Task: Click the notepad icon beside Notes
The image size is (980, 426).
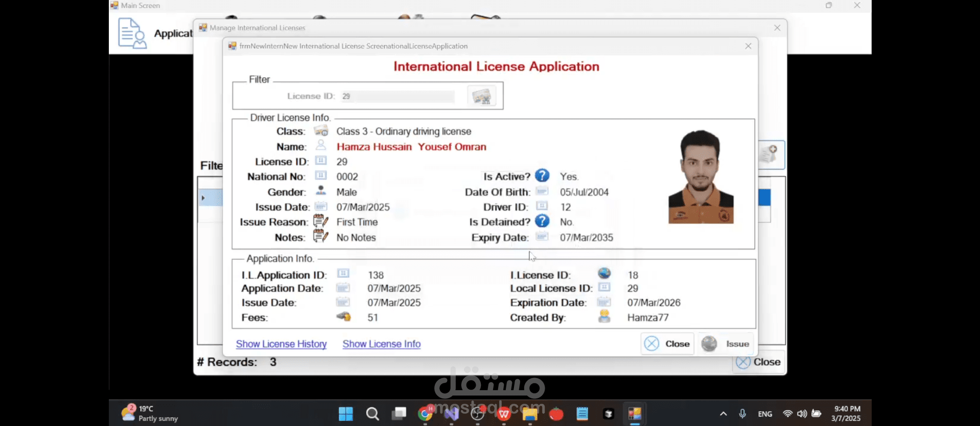Action: pos(321,236)
